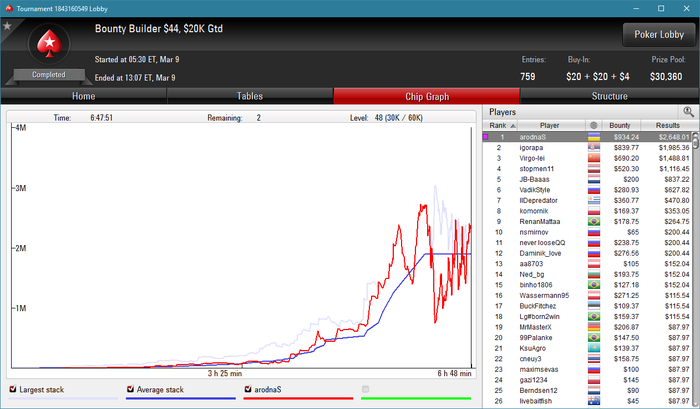This screenshot has width=700, height=409.
Task: Click the 759 entries value
Action: (x=528, y=77)
